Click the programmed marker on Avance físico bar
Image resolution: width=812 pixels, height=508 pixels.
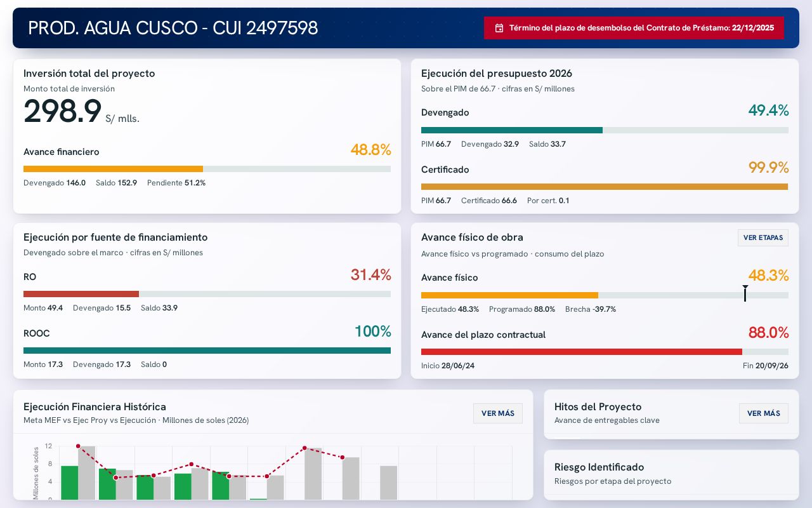pos(745,293)
